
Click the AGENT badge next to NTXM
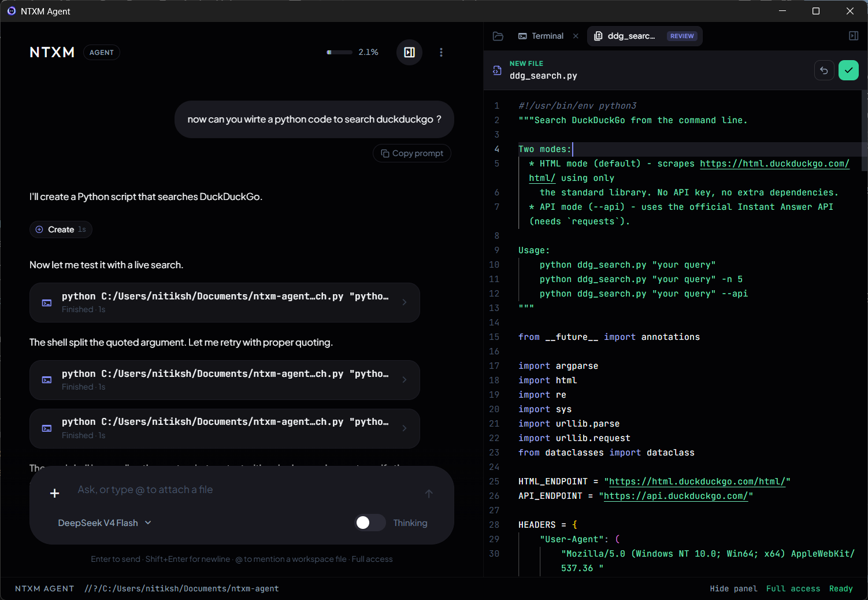coord(102,53)
